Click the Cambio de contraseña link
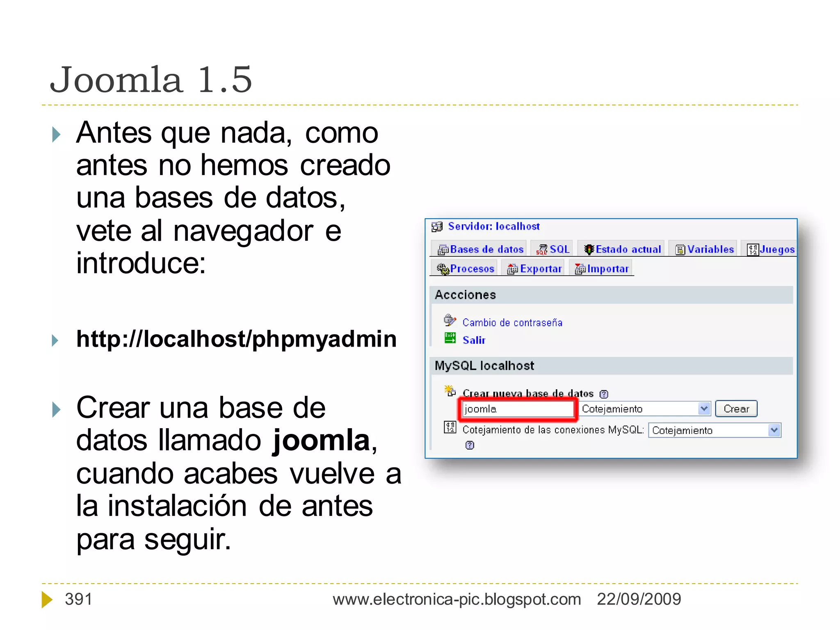840x630 pixels. click(x=512, y=323)
